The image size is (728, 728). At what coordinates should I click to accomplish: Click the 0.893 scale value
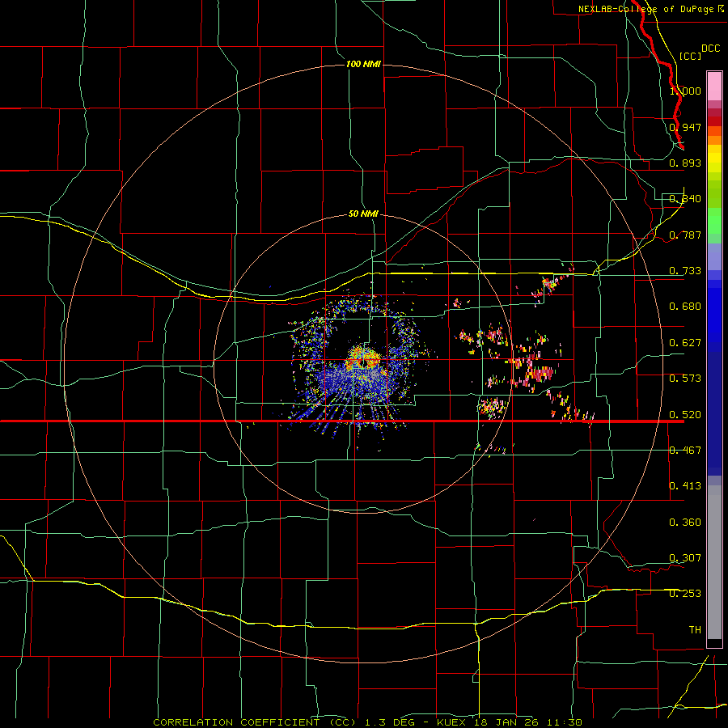coord(685,163)
